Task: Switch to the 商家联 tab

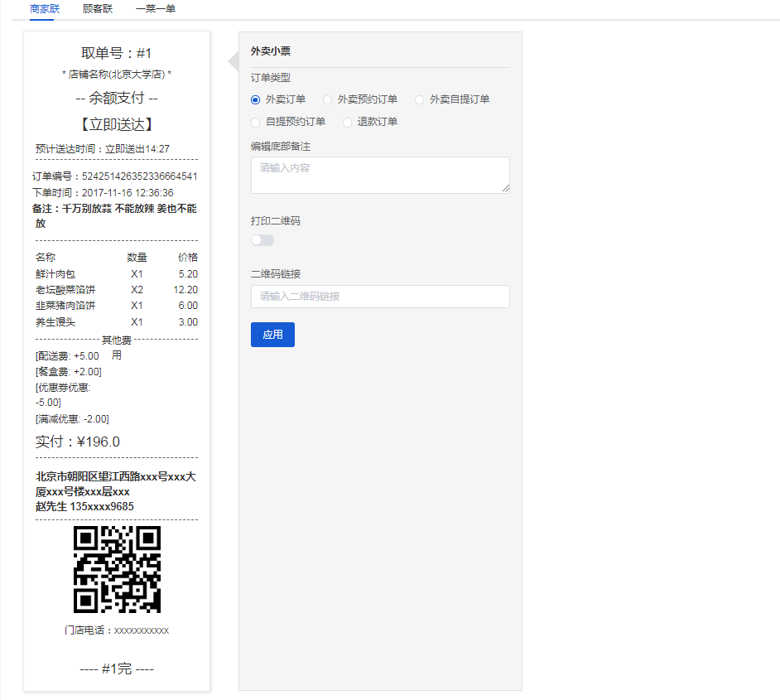Action: (45, 9)
